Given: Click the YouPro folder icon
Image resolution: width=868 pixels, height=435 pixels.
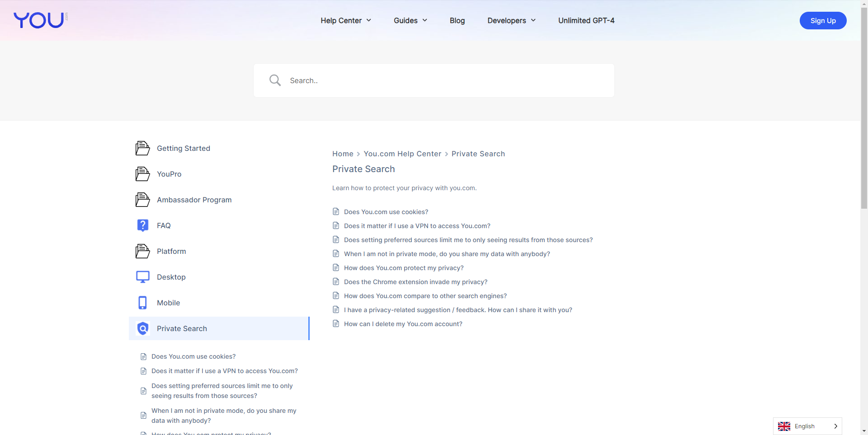Looking at the screenshot, I should (x=142, y=174).
